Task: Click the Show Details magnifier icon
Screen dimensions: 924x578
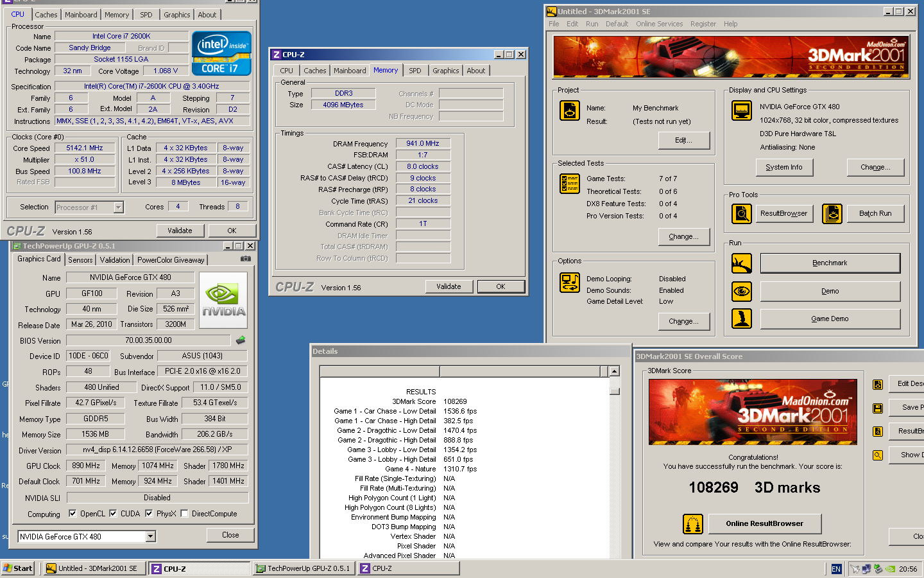Action: [878, 455]
